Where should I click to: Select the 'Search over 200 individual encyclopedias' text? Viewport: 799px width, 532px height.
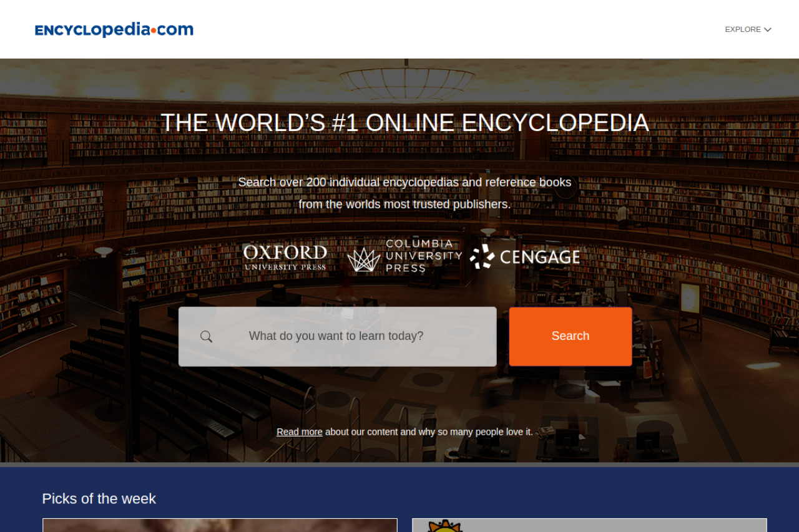[404, 182]
